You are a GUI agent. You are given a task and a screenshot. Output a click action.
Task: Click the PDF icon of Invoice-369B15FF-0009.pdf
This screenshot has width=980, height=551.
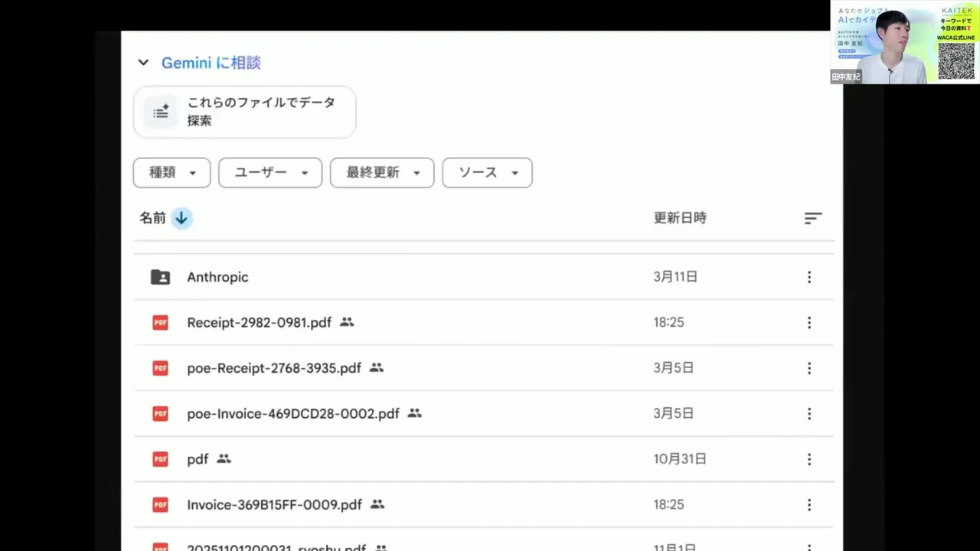tap(160, 504)
